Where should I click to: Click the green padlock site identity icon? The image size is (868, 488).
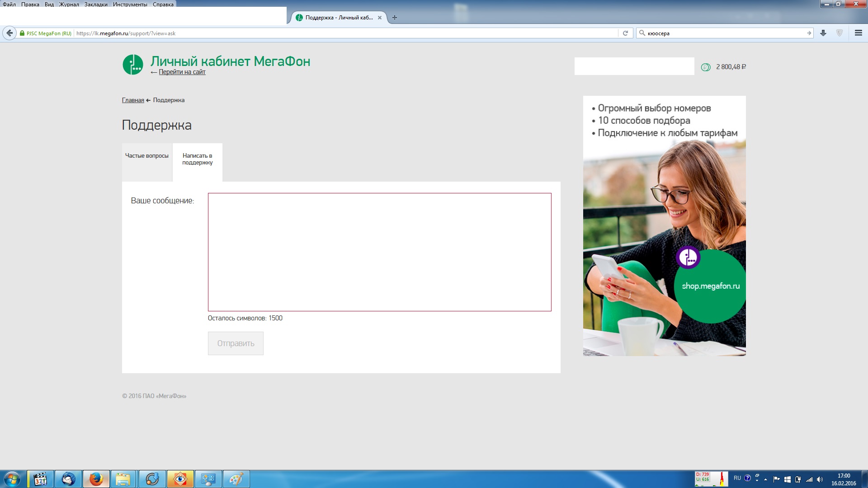click(22, 33)
